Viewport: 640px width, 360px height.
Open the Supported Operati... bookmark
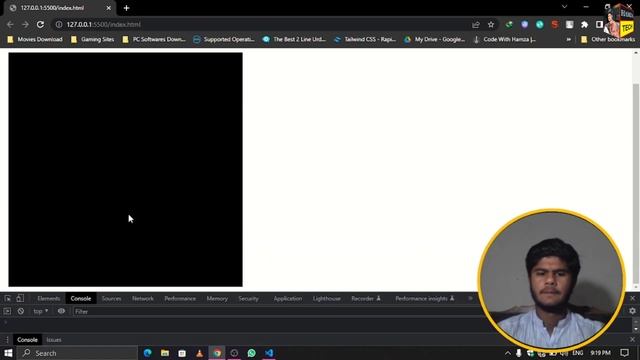tap(224, 40)
